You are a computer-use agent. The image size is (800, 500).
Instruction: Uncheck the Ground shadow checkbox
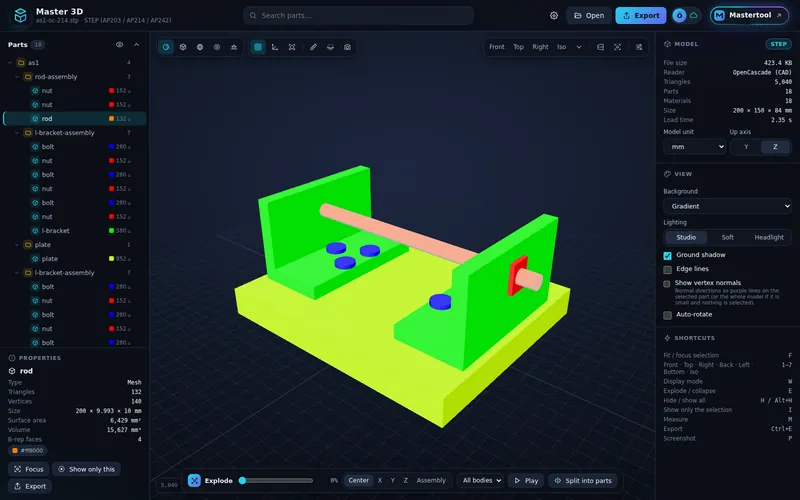pos(667,256)
